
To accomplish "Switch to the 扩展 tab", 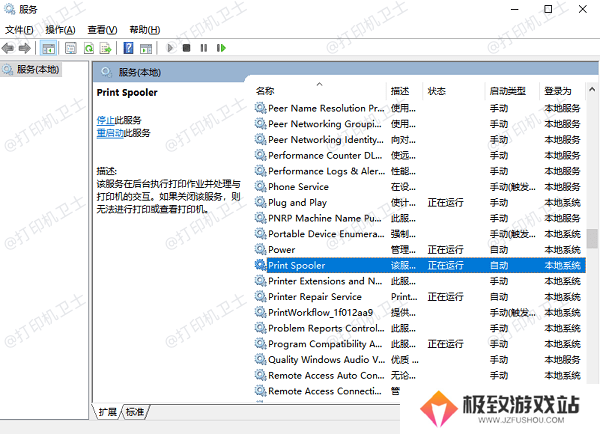I will click(107, 412).
